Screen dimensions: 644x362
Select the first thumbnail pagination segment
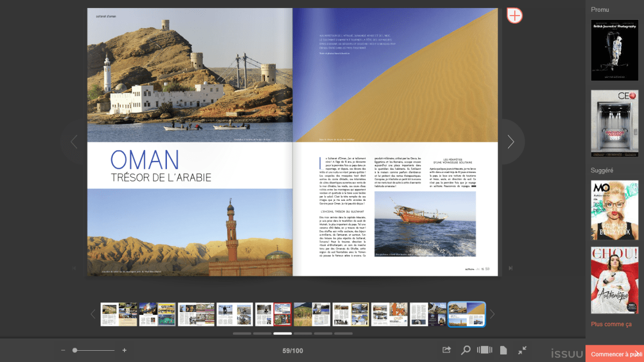pyautogui.click(x=242, y=334)
